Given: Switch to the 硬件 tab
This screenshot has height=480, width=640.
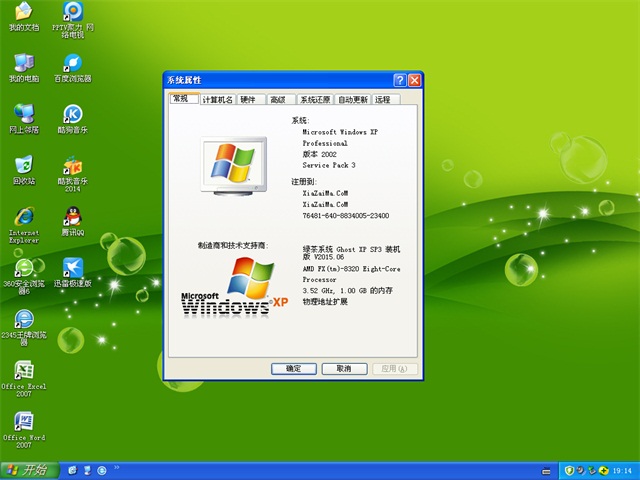Looking at the screenshot, I should pos(248,100).
